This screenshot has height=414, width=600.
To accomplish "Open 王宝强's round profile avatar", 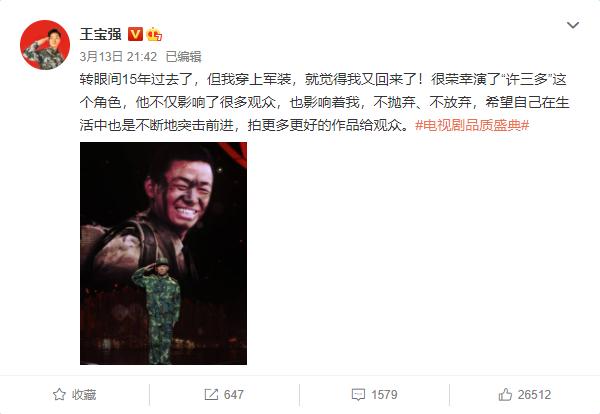I will [45, 45].
